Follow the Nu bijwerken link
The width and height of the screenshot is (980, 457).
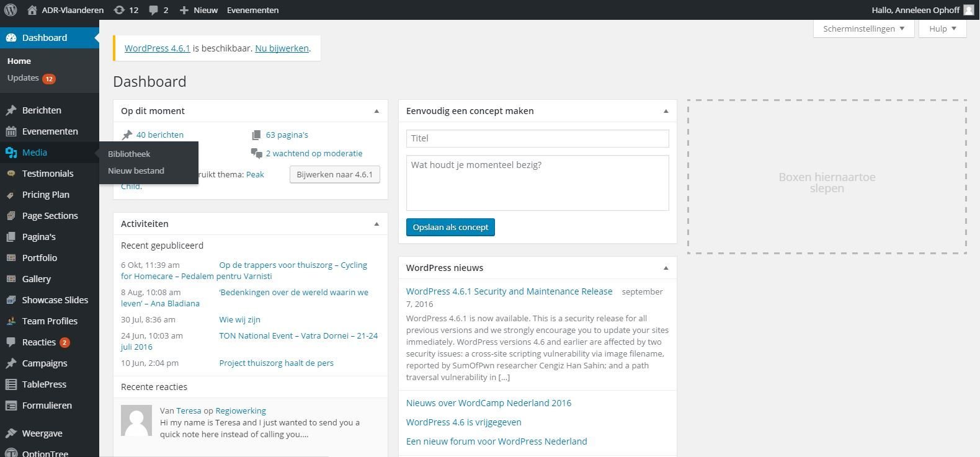tap(282, 48)
